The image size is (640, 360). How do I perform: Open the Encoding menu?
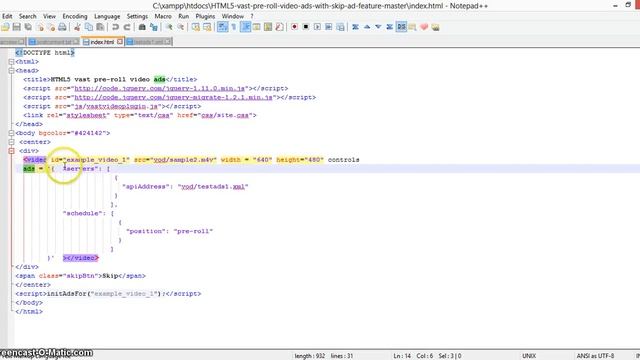pyautogui.click(x=75, y=16)
